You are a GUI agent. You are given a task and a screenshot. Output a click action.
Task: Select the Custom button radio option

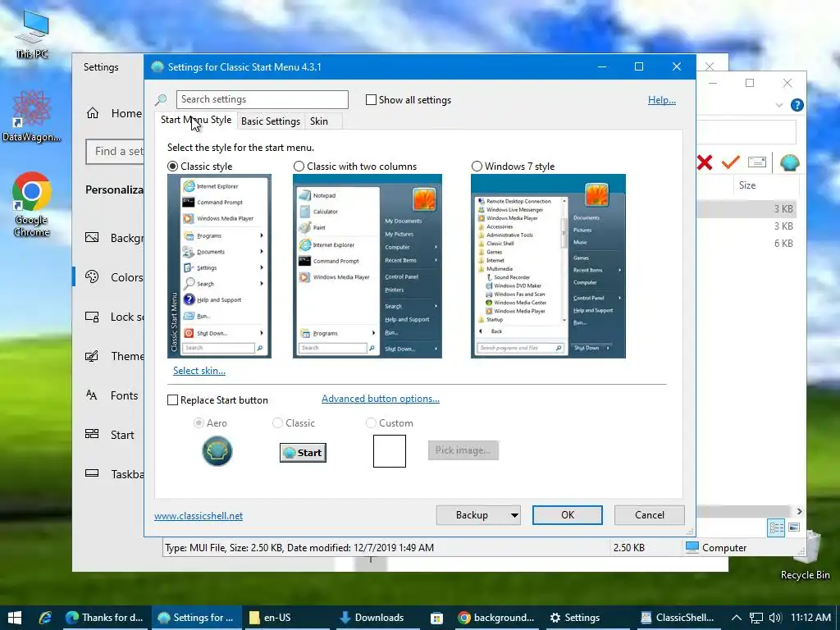371,423
